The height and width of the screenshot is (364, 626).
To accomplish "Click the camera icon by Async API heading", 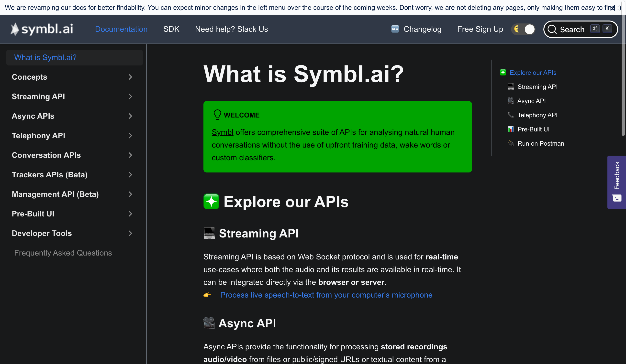I will pyautogui.click(x=209, y=323).
